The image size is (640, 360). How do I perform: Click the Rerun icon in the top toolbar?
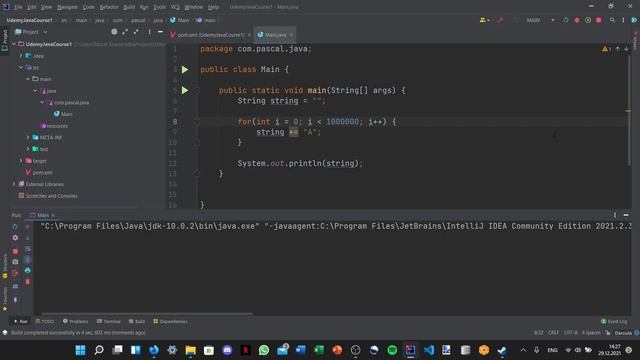[566, 20]
